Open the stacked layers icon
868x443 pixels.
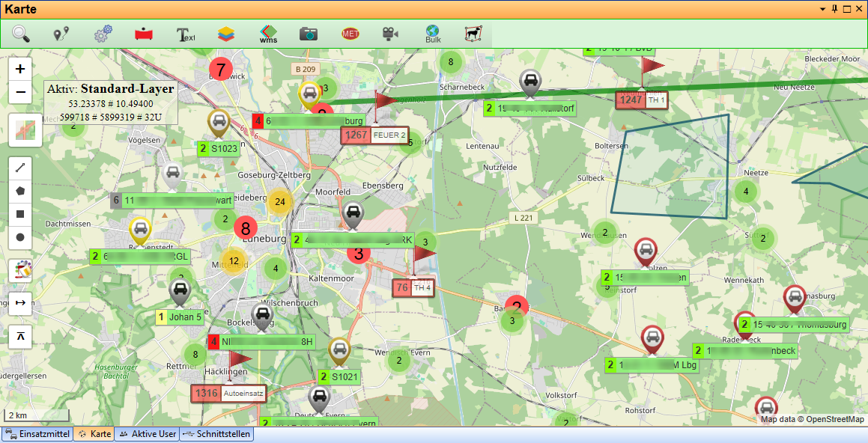(226, 34)
